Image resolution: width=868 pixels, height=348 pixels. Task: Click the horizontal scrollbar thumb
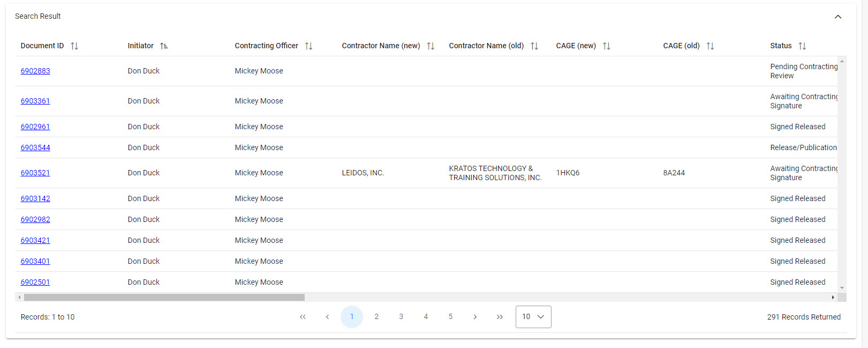pos(164,297)
